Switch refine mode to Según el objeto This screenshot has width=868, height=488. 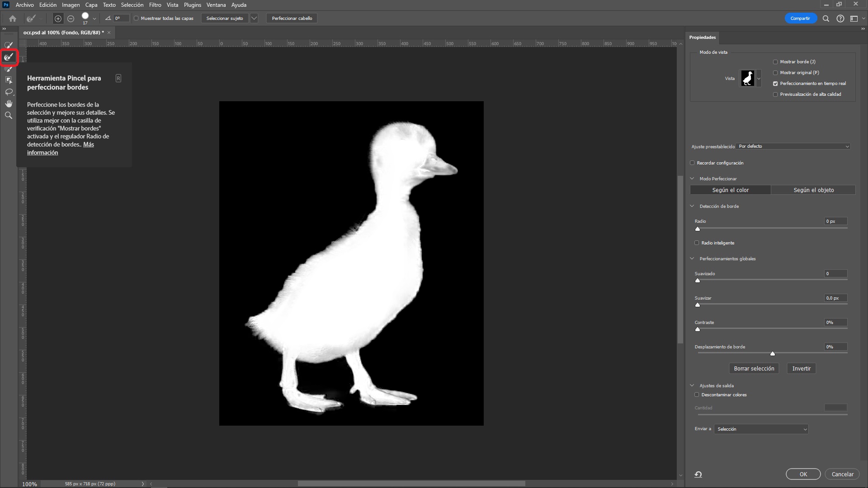coord(814,190)
